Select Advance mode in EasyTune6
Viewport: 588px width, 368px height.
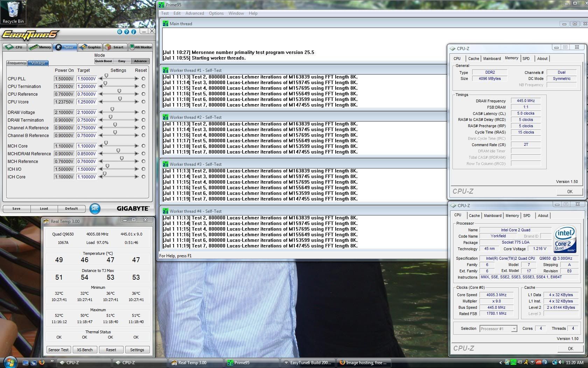click(x=140, y=61)
